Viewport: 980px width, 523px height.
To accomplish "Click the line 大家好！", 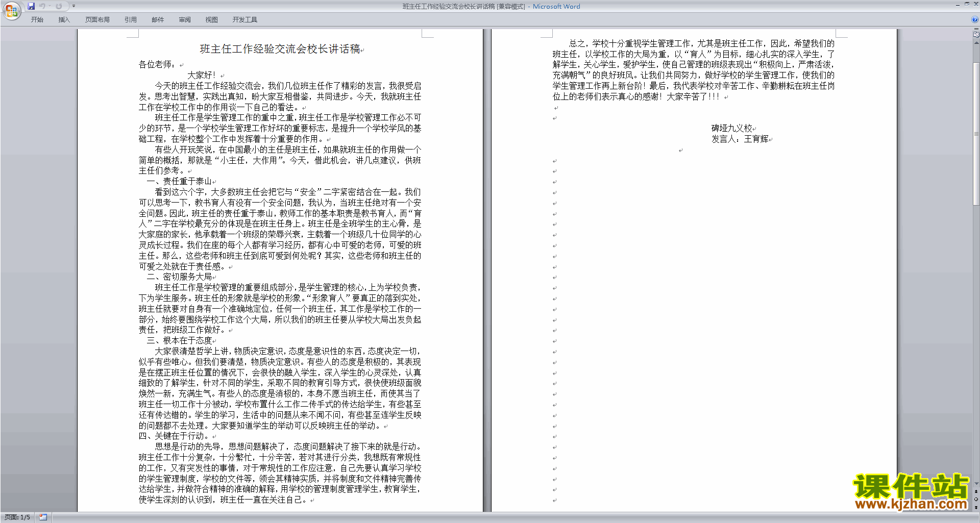I will click(202, 76).
